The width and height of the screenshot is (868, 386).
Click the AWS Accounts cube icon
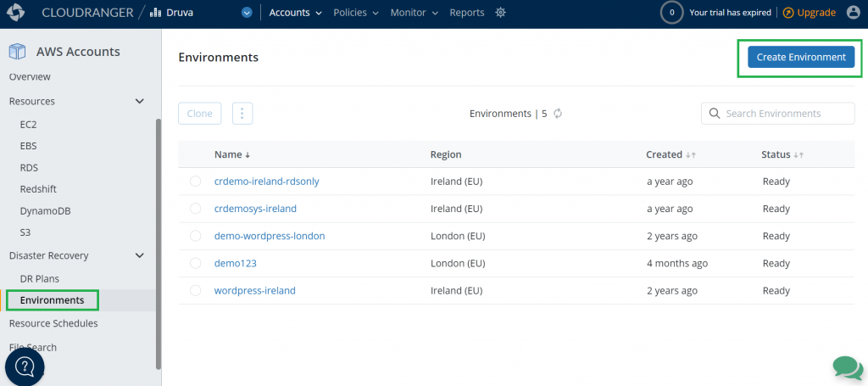click(18, 52)
